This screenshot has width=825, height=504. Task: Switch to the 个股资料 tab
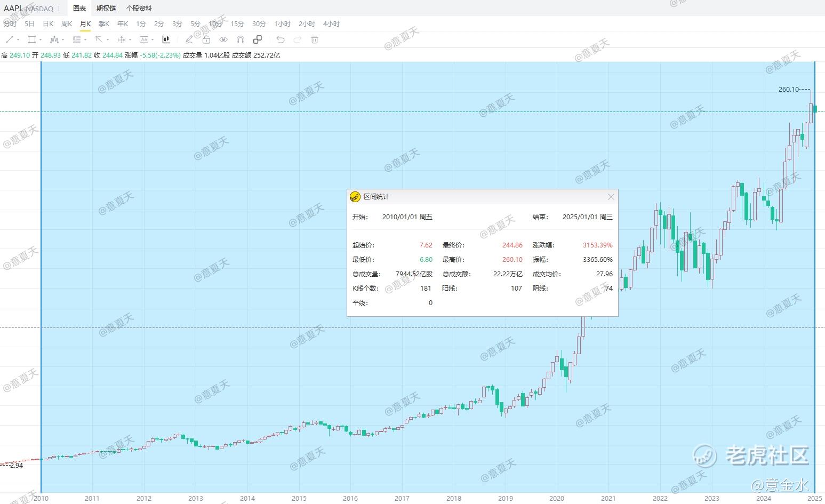click(x=139, y=9)
